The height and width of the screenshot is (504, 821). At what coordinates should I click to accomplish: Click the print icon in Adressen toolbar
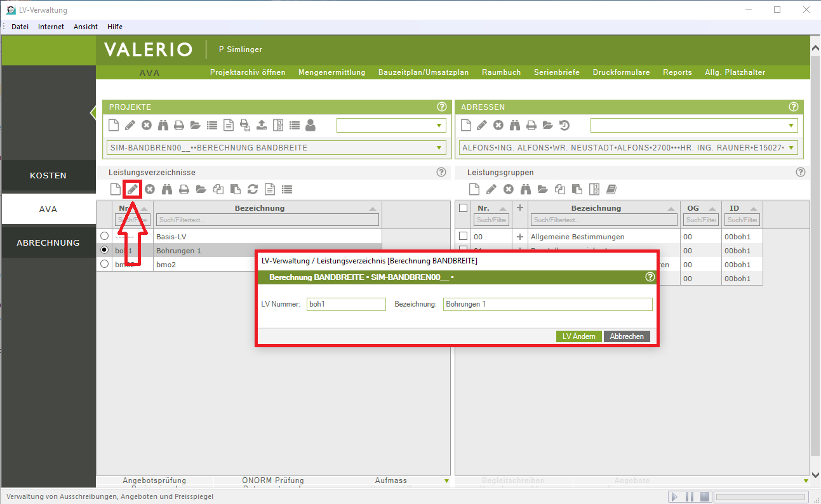[531, 125]
